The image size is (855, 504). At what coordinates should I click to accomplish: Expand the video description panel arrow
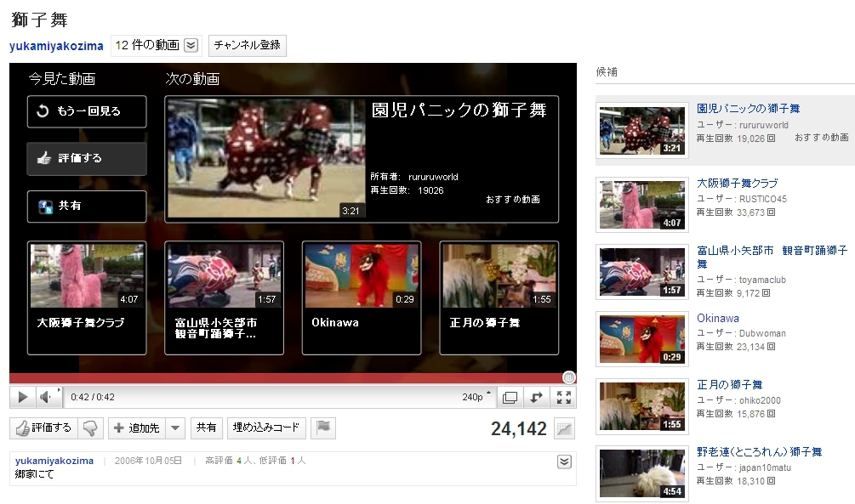click(x=564, y=462)
